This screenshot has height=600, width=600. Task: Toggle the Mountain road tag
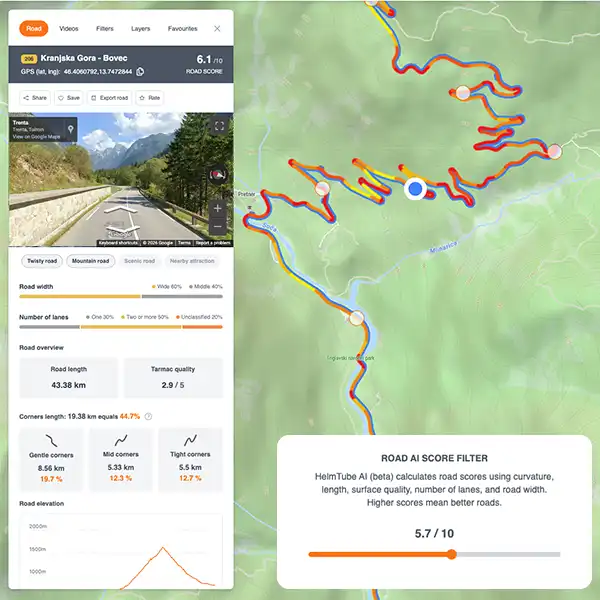91,261
